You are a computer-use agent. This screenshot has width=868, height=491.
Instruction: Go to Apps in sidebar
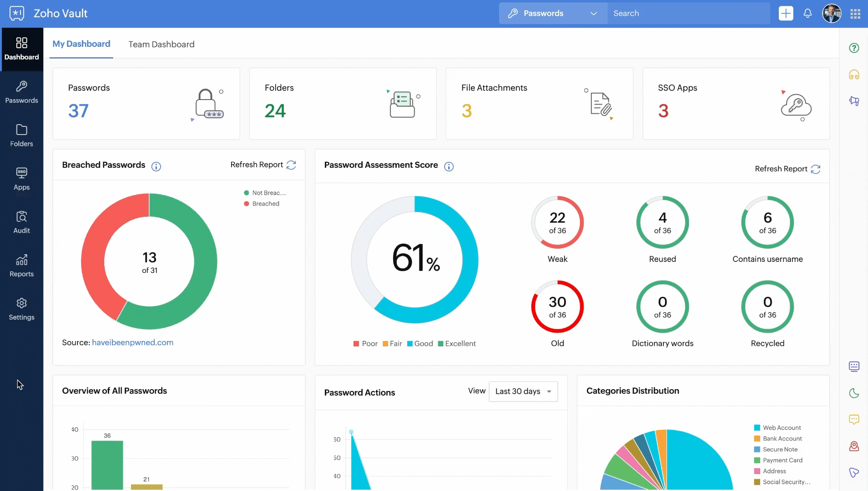(21, 179)
